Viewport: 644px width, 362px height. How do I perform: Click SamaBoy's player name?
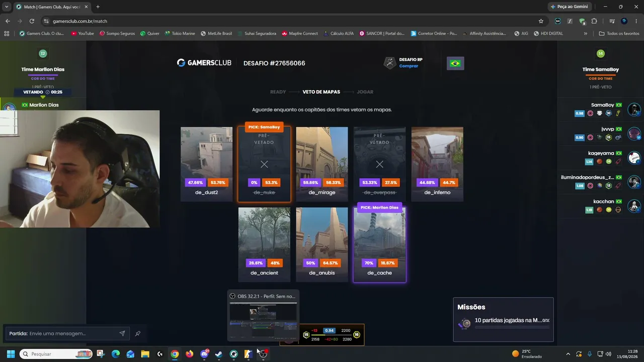[x=602, y=105]
